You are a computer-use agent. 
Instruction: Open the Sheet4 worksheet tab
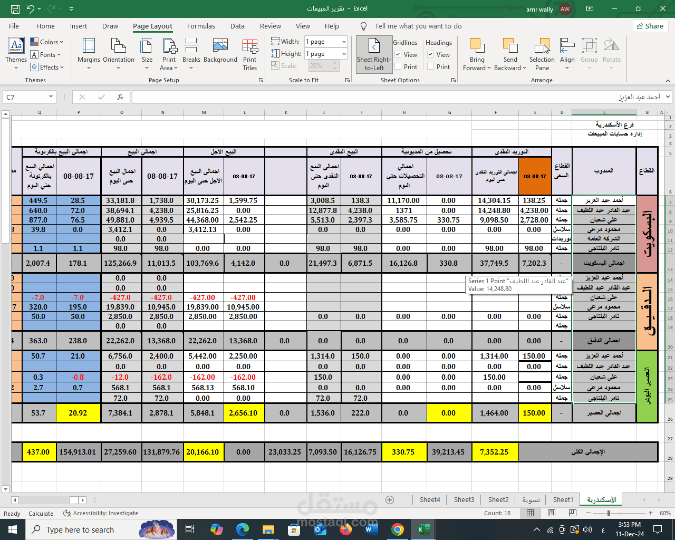(x=430, y=500)
